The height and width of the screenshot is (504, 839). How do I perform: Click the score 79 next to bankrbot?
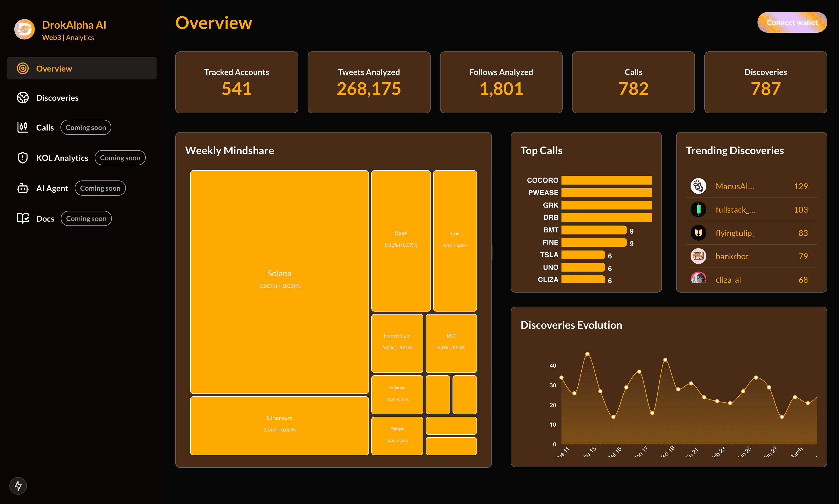click(803, 256)
